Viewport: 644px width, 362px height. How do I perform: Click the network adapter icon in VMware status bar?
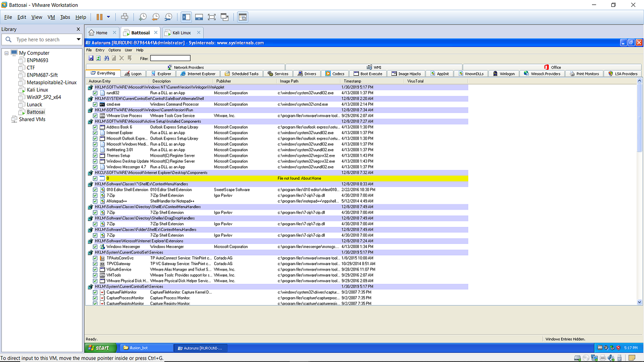[594, 358]
